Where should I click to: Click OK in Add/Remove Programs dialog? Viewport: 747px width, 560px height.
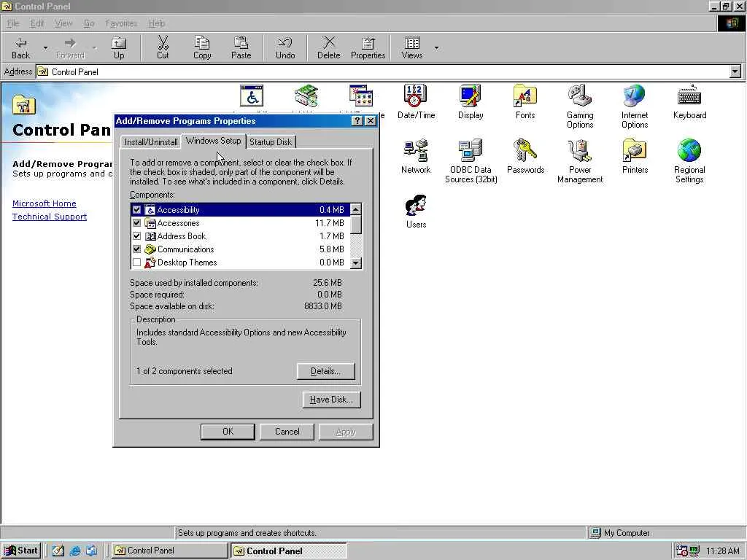pyautogui.click(x=228, y=432)
